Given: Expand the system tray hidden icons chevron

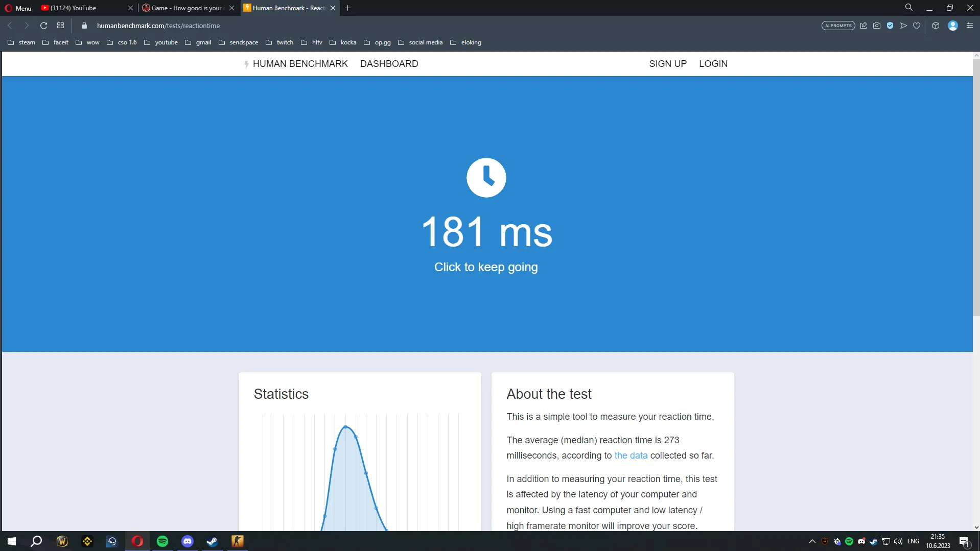Looking at the screenshot, I should 812,541.
